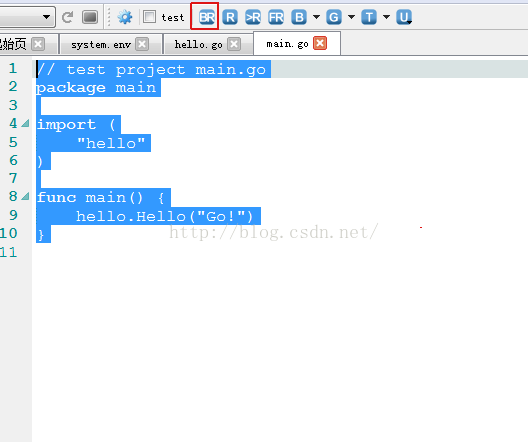Click the BR build-and-run icon
Viewport: 528px width, 442px height.
point(206,17)
